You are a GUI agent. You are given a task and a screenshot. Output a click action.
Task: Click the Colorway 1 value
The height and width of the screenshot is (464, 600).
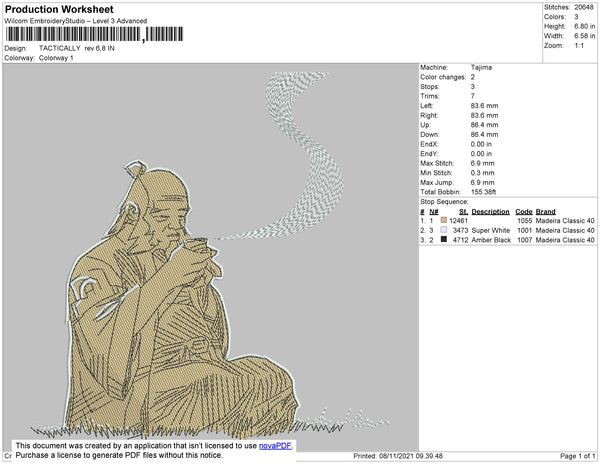56,58
